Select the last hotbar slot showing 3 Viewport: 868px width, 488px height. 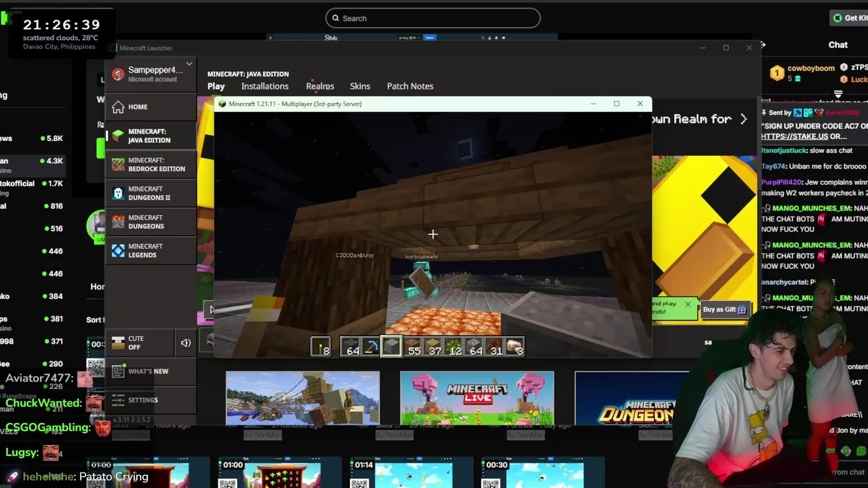(514, 346)
